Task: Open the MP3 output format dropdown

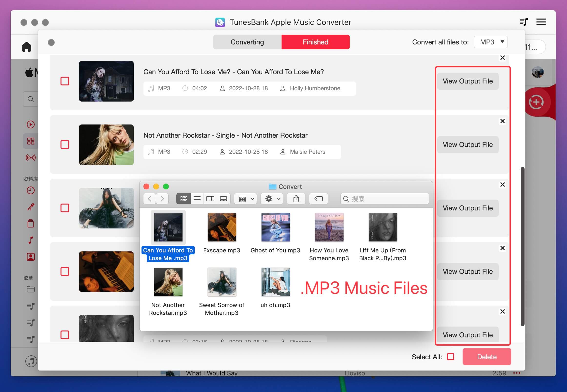Action: point(491,42)
